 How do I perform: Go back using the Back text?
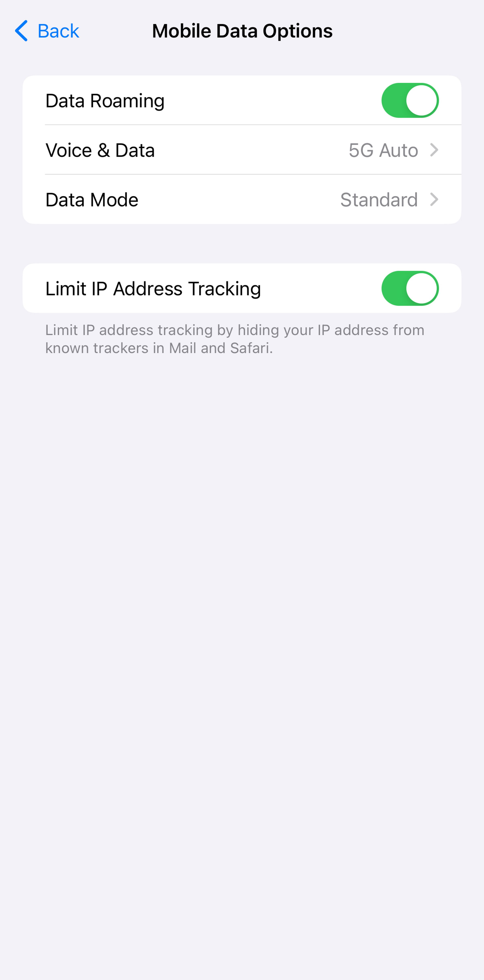tap(58, 31)
